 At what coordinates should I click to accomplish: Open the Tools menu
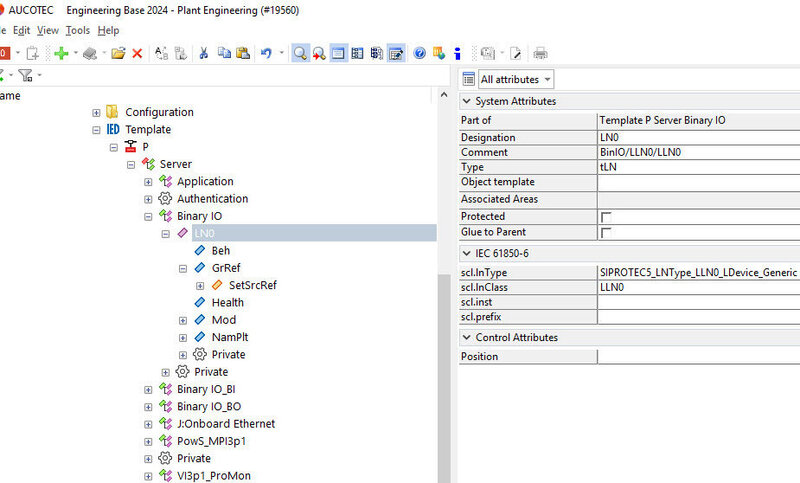pos(78,31)
